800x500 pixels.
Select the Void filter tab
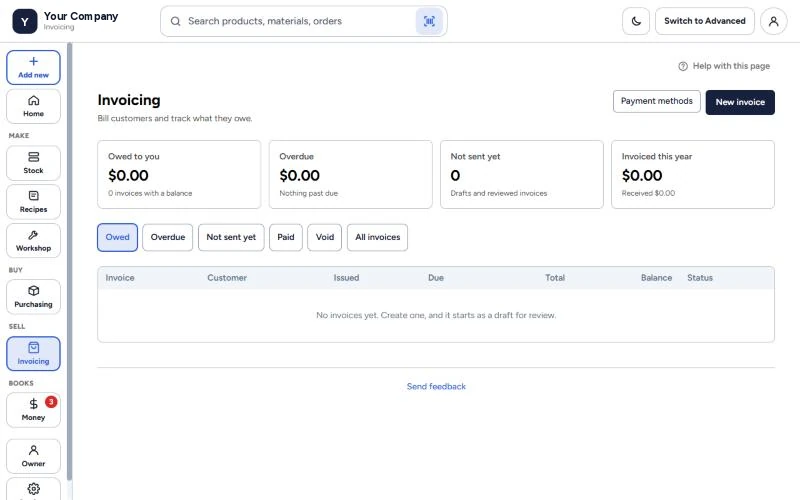coord(324,237)
